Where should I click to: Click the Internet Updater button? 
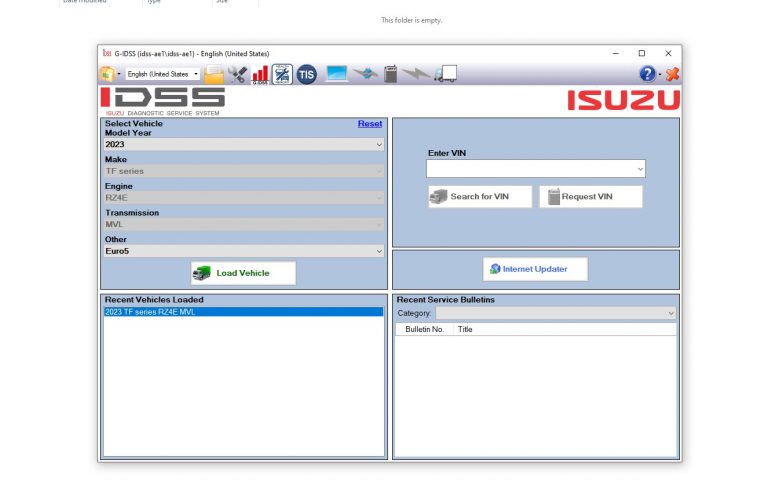click(535, 269)
